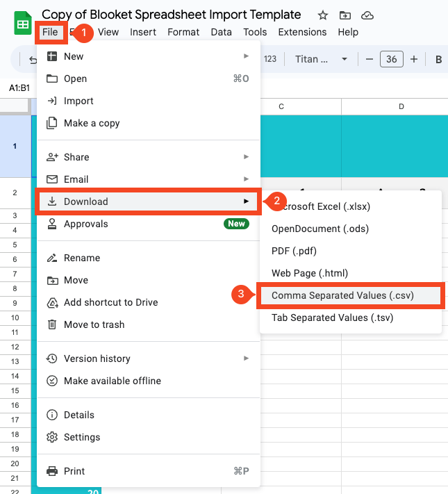Download as Microsoft Excel (.xlsx)

[351, 206]
